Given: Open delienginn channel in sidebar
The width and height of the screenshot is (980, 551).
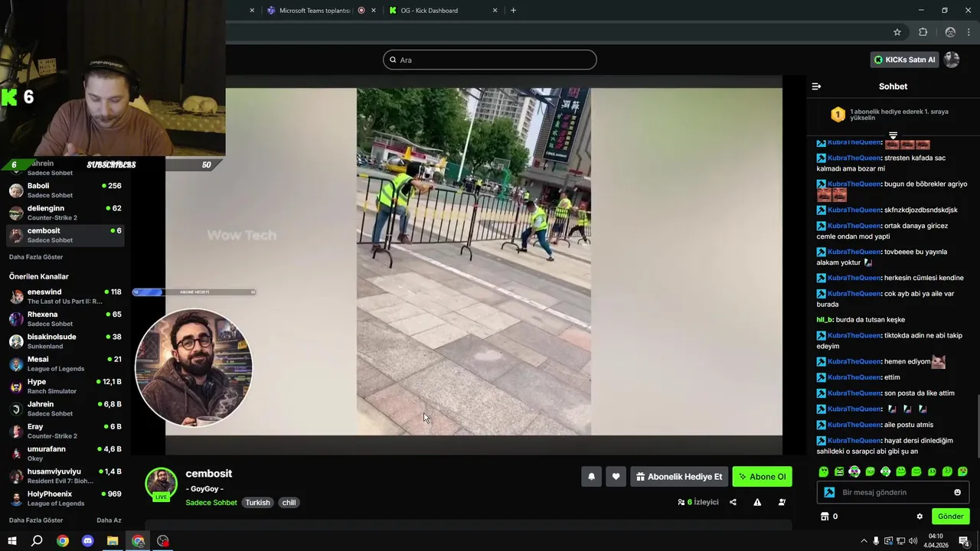Looking at the screenshot, I should coord(65,213).
